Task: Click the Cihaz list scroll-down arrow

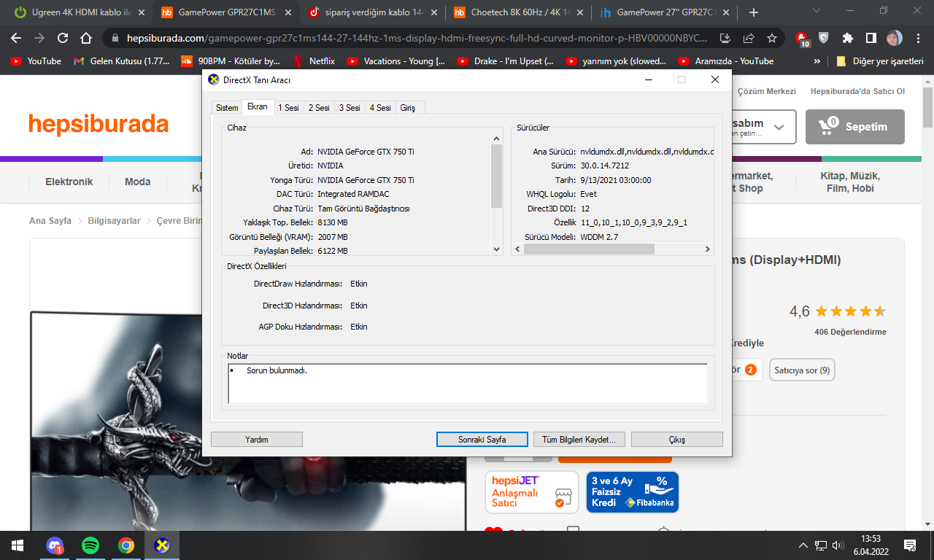Action: pyautogui.click(x=497, y=249)
